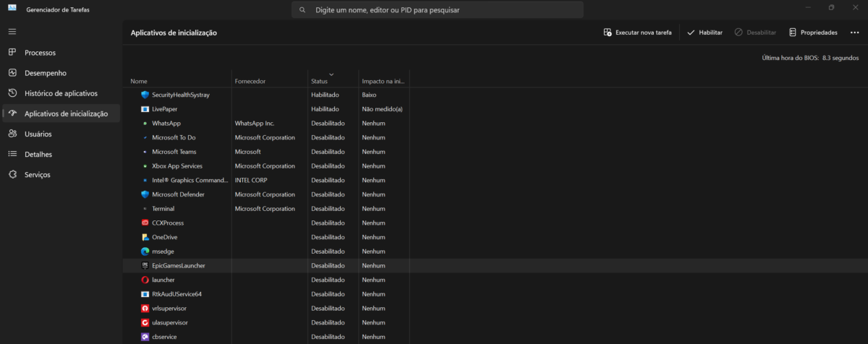
Task: Select the Intel Graphics Command row
Action: click(495, 180)
